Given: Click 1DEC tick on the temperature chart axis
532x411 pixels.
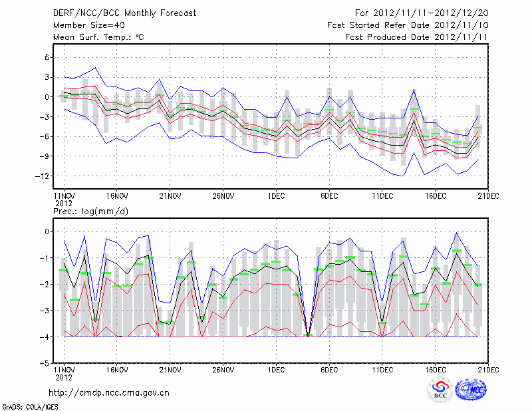Looking at the screenshot, I should tap(276, 196).
